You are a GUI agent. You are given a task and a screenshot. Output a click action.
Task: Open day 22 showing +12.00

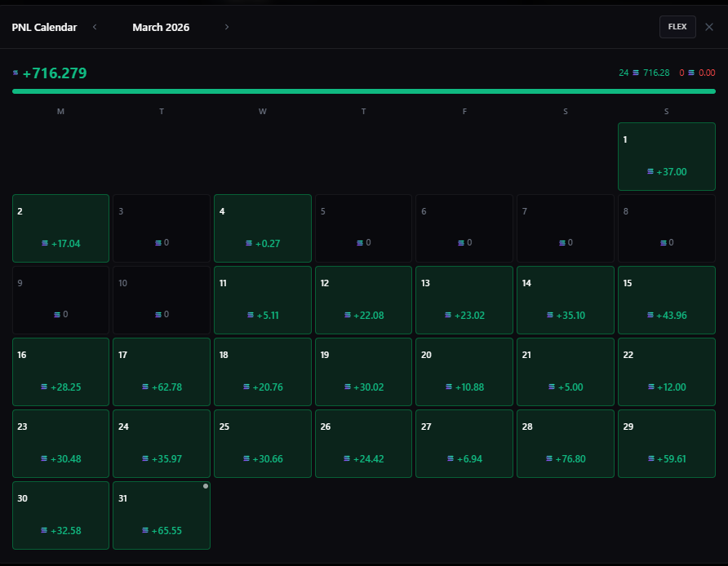[666, 372]
